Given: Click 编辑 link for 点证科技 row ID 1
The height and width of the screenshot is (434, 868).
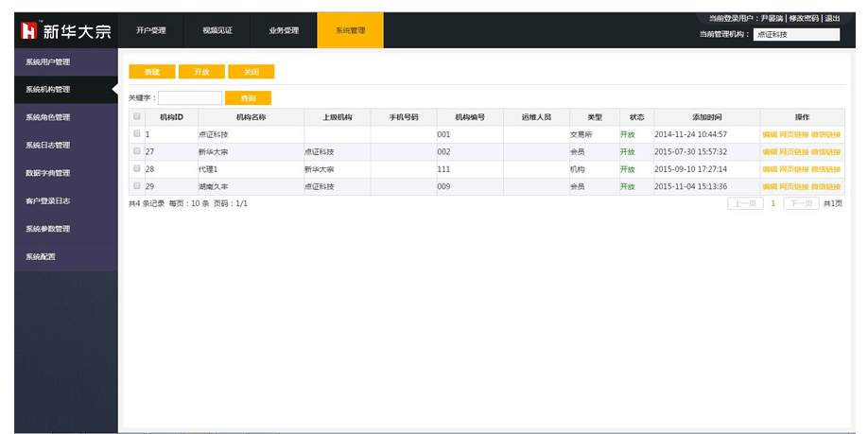Looking at the screenshot, I should 770,134.
